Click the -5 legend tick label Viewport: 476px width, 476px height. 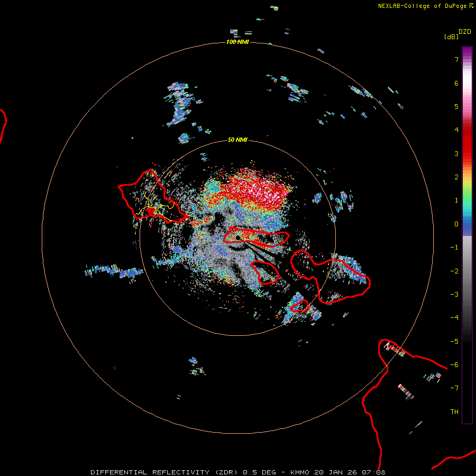(x=454, y=341)
